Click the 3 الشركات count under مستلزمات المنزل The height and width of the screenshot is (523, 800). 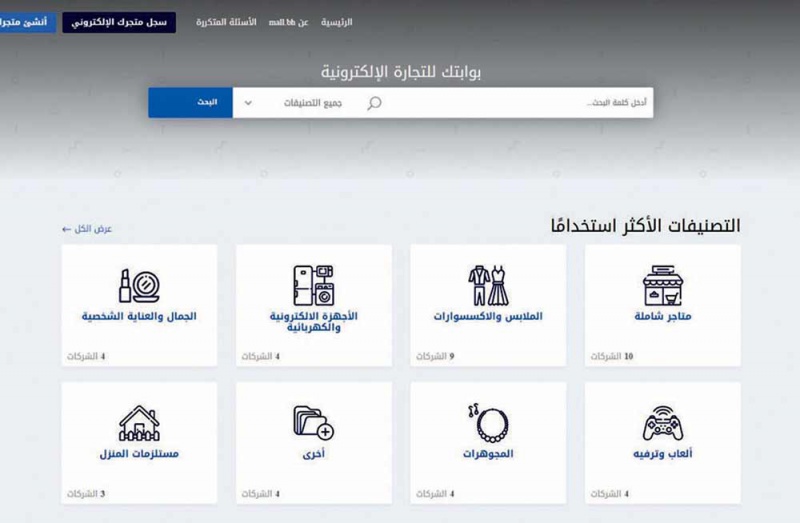86,494
